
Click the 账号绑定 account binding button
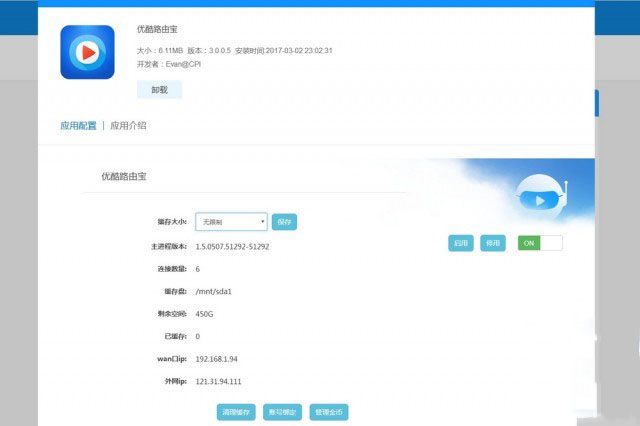(x=282, y=412)
